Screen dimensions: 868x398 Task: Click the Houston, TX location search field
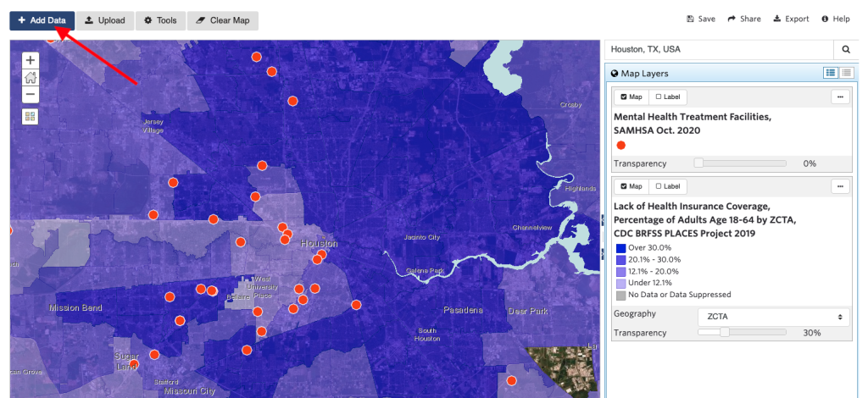point(719,49)
